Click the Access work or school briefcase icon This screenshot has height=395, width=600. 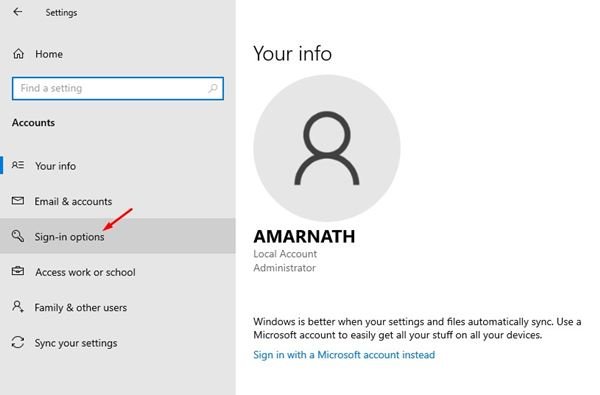18,271
